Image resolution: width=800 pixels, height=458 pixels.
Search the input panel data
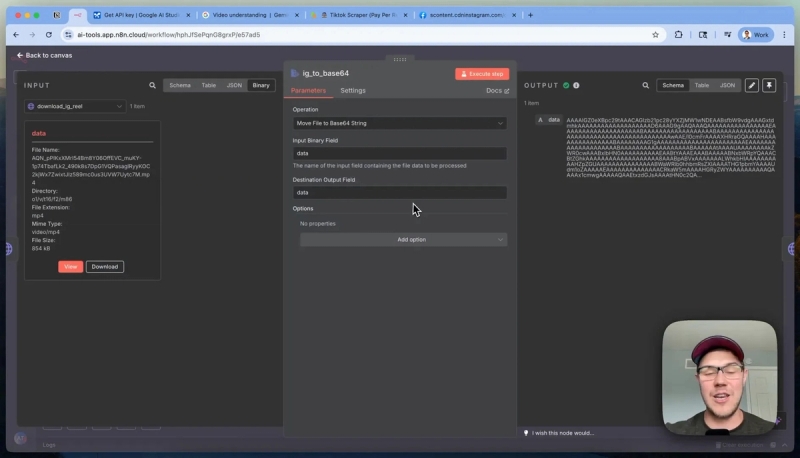[152, 86]
